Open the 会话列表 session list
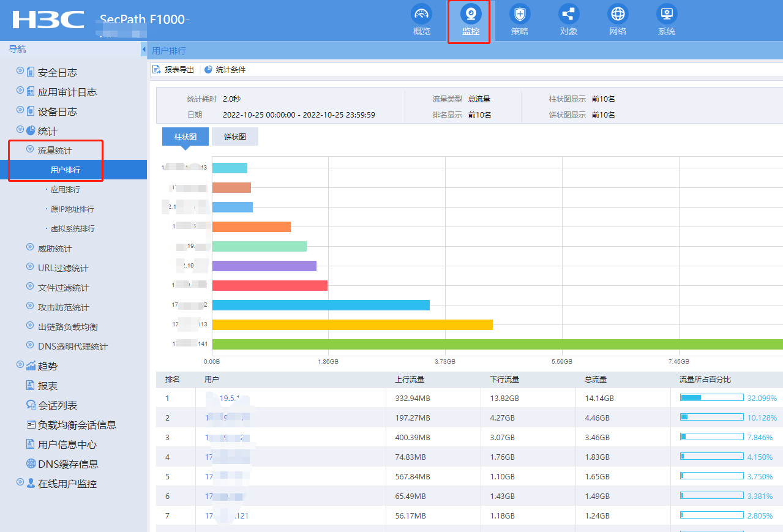 coord(57,405)
